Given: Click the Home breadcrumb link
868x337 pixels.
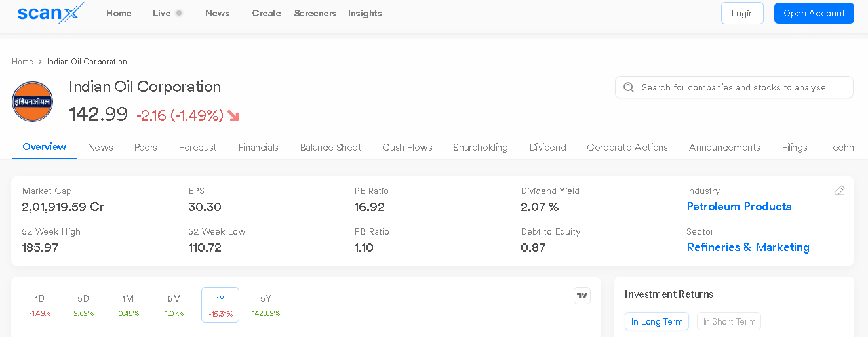Looking at the screenshot, I should coord(22,62).
